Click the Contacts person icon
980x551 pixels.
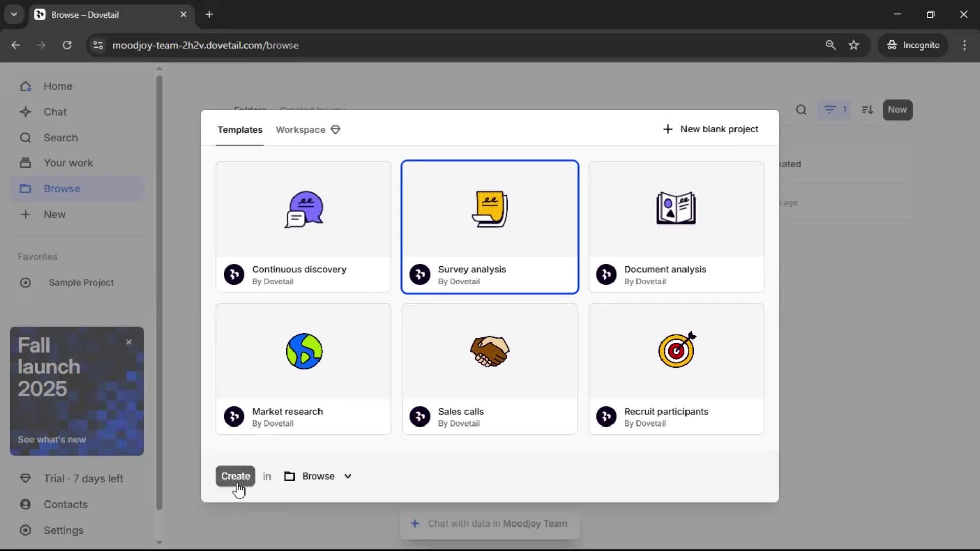tap(26, 504)
